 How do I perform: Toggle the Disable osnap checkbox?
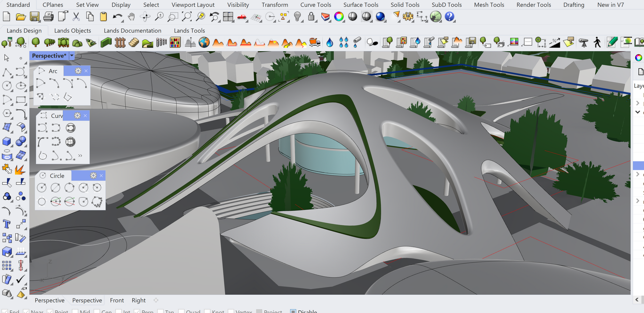pos(293,311)
